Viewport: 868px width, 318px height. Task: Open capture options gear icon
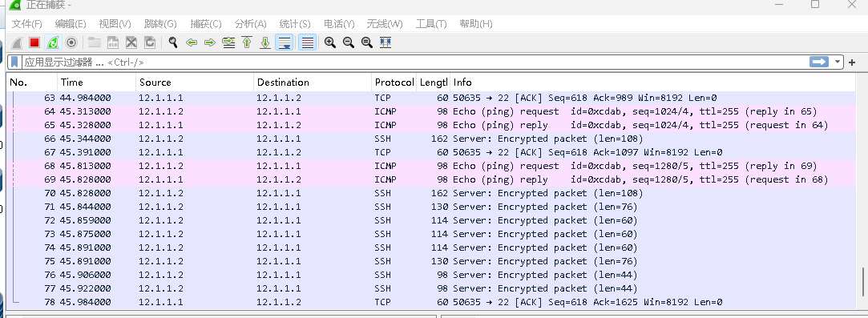[x=71, y=42]
